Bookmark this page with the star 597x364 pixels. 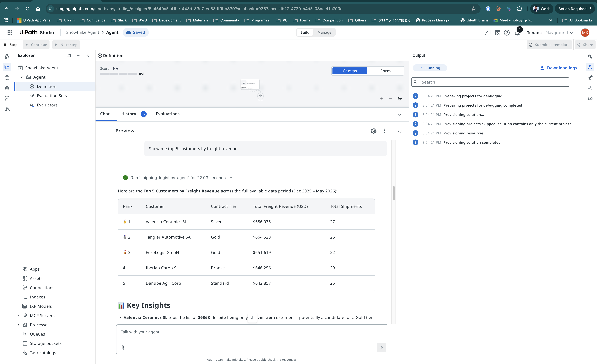tap(474, 9)
